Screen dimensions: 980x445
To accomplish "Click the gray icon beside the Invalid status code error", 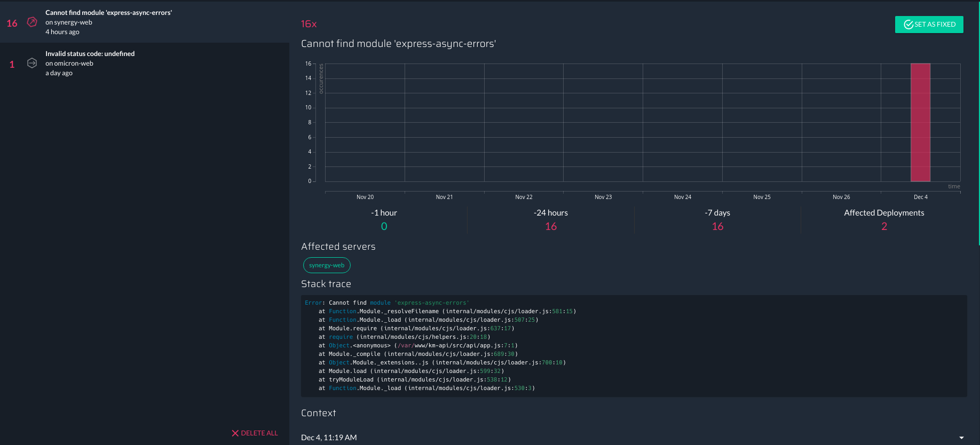I will pyautogui.click(x=32, y=63).
